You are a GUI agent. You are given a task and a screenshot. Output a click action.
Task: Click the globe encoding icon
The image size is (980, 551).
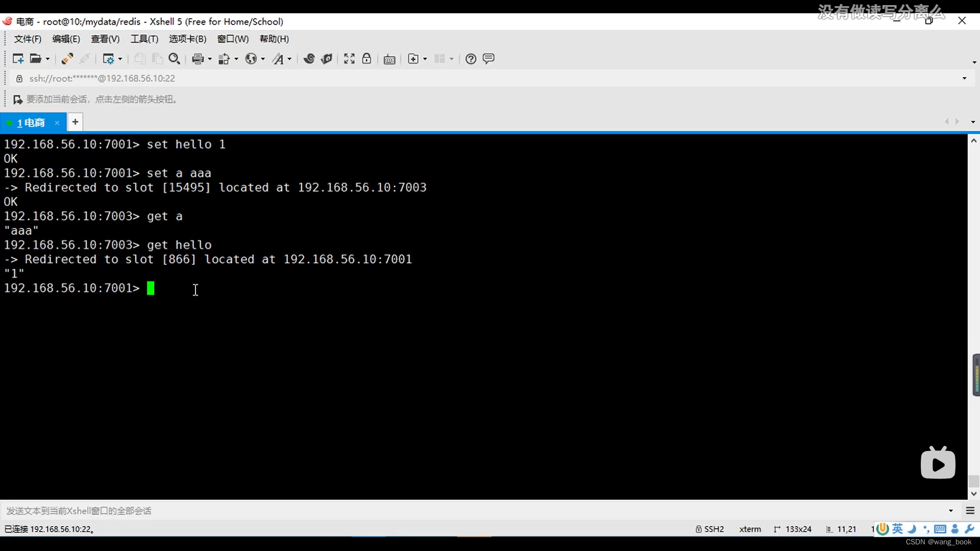coord(251,59)
